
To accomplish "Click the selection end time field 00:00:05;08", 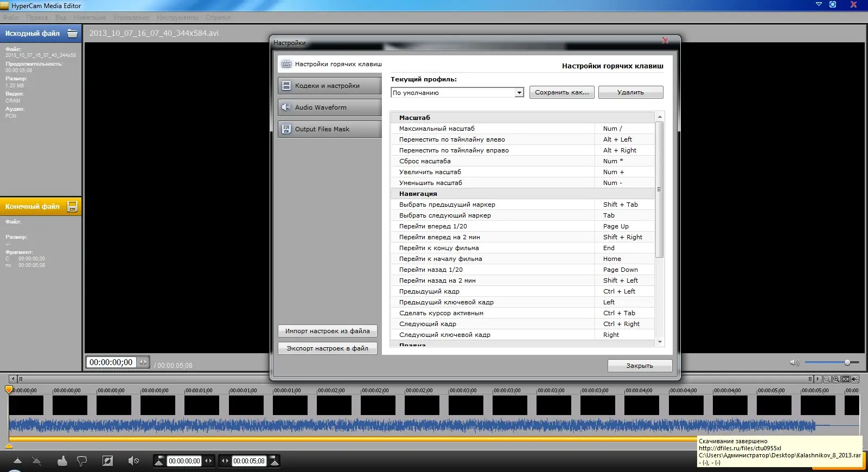I will [249, 461].
